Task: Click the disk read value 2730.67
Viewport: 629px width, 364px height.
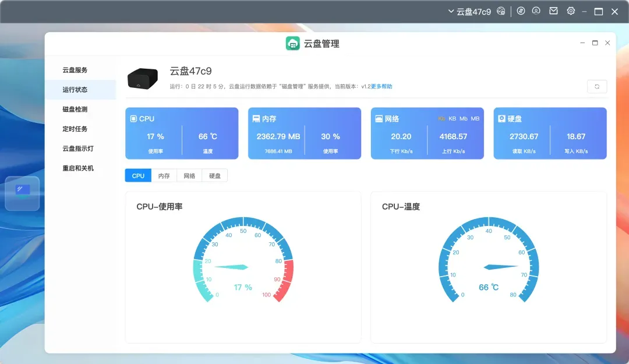Action: click(x=524, y=137)
